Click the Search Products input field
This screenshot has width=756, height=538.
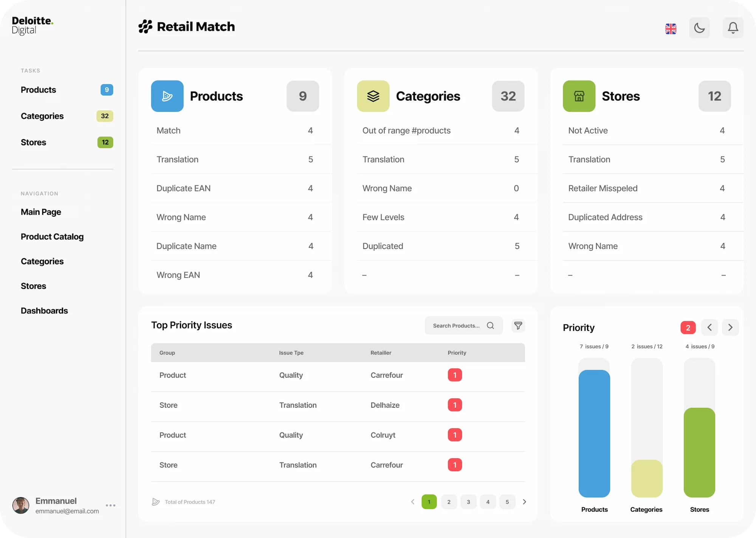click(464, 326)
